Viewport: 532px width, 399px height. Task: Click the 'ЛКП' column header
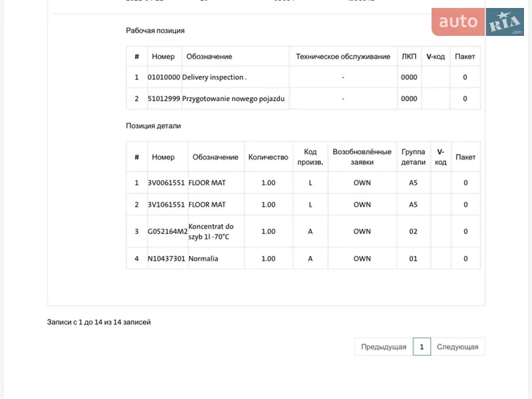click(x=409, y=57)
